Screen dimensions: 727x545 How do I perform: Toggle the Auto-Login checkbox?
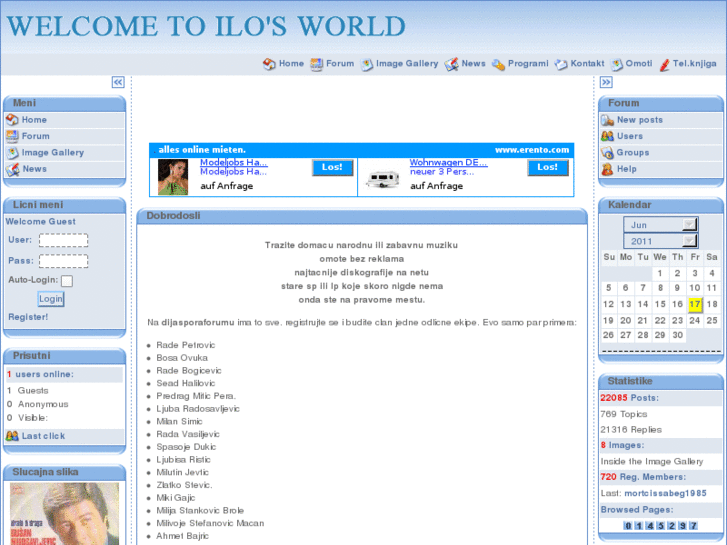click(x=67, y=281)
